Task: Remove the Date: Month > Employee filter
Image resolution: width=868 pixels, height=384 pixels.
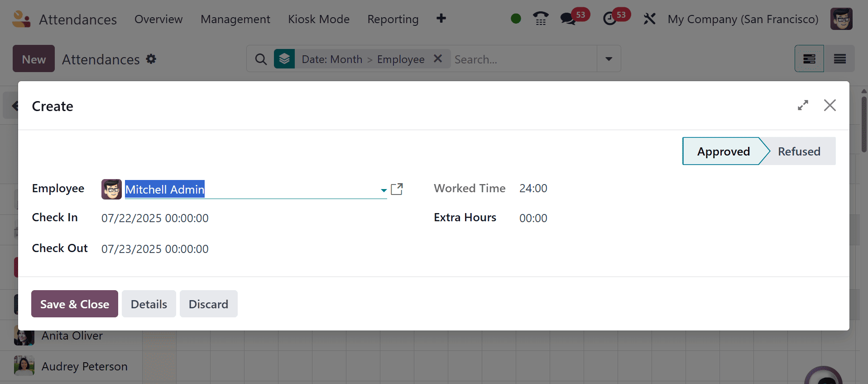Action: point(438,58)
